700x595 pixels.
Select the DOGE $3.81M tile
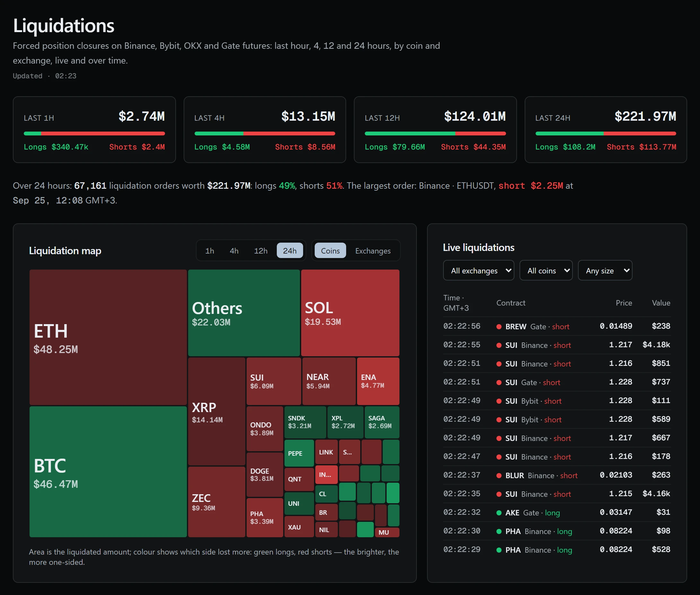tap(265, 475)
